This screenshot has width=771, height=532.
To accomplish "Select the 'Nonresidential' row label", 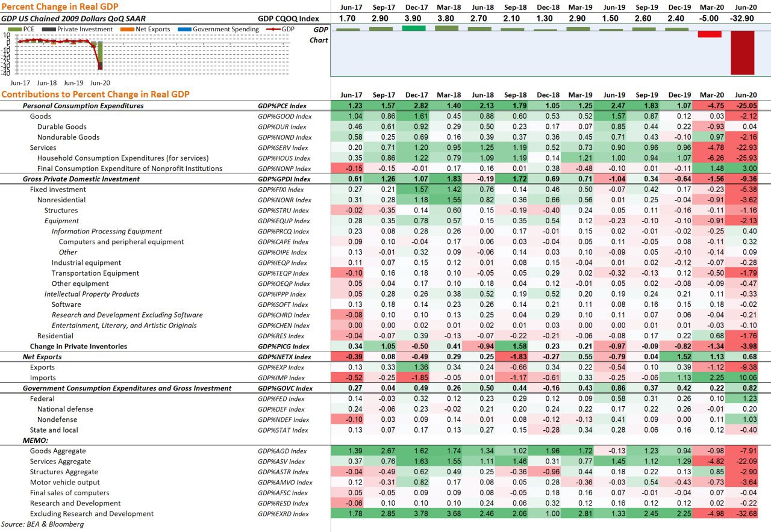I will (61, 200).
